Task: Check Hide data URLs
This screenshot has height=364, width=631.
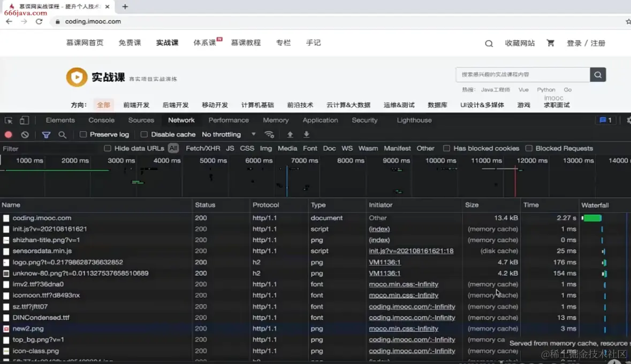Action: point(108,148)
